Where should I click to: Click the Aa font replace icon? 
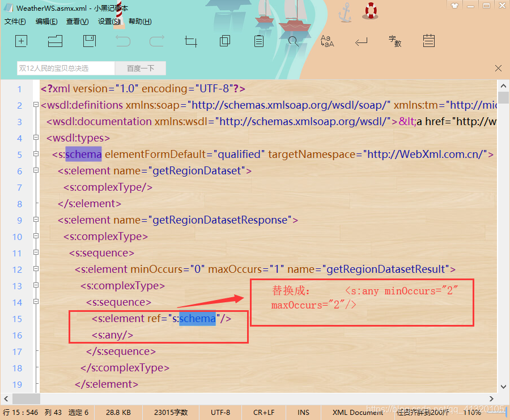(327, 41)
